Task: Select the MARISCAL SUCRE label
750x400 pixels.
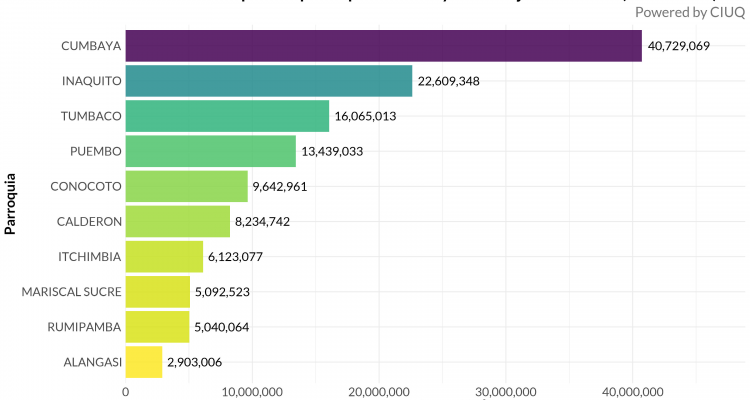Action: click(71, 292)
